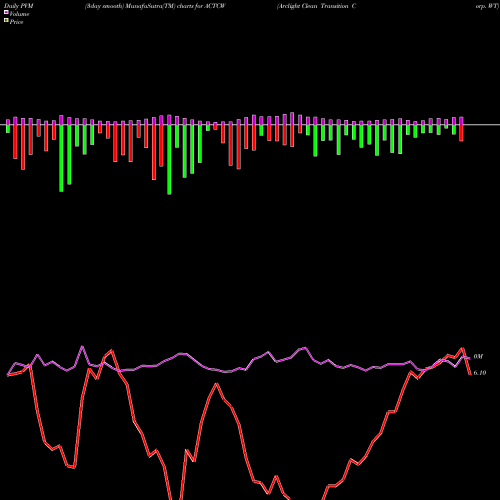Select the 'Price' legend label
500x500 pixels.
pyautogui.click(x=16, y=22)
